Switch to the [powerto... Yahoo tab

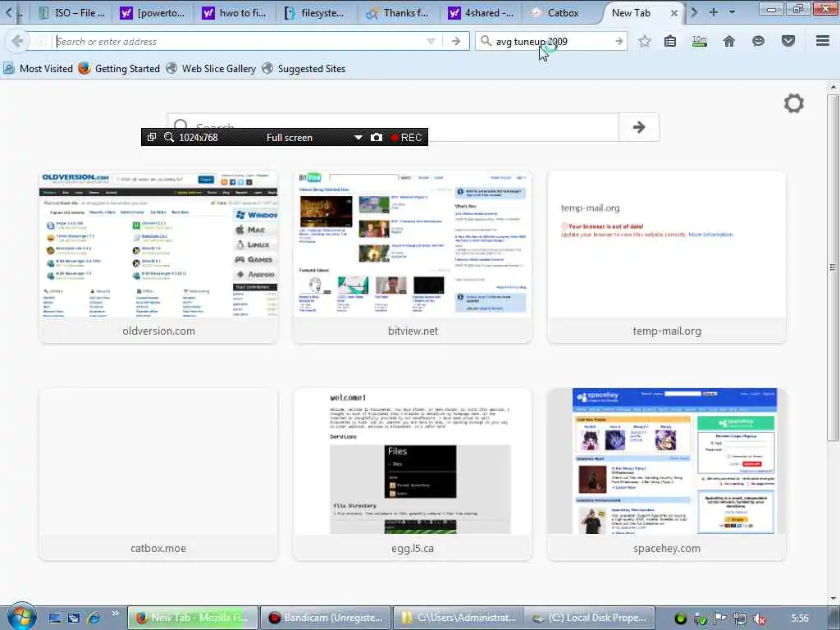click(153, 13)
